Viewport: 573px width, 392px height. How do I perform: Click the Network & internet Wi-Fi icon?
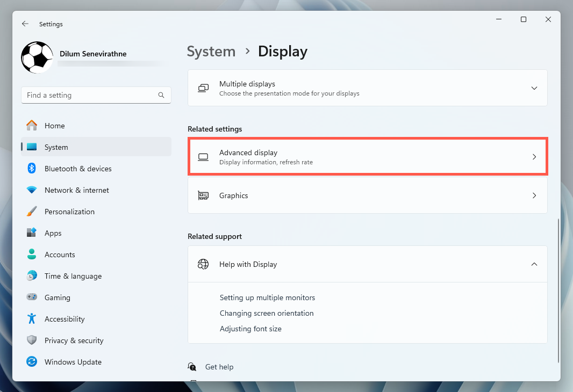tap(32, 190)
